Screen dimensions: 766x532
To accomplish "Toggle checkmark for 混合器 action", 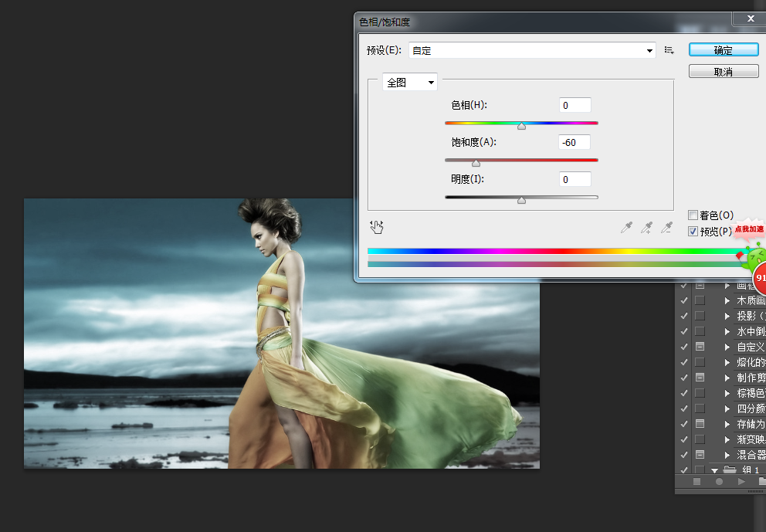I will click(683, 455).
